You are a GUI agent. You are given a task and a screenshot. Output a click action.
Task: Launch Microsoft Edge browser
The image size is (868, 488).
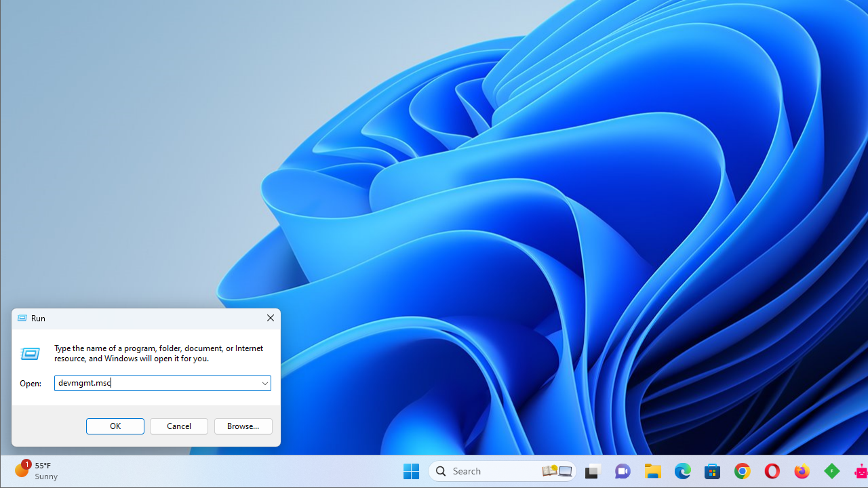tap(682, 471)
